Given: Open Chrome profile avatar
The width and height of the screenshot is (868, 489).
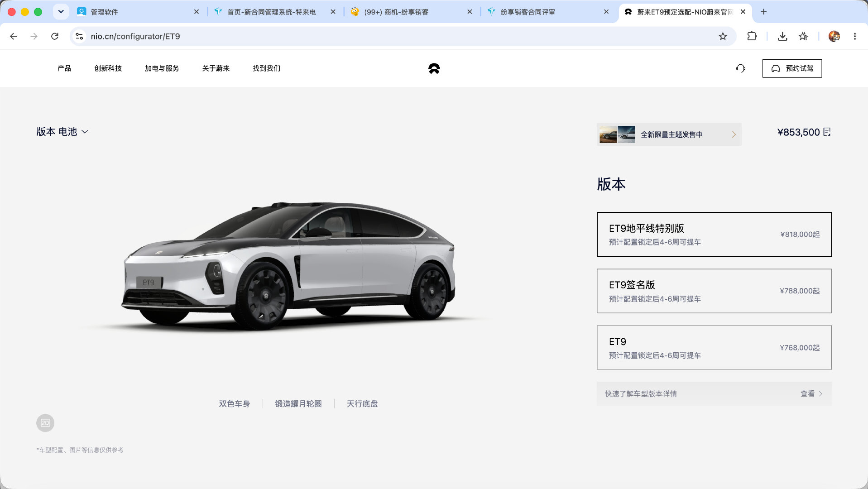Looking at the screenshot, I should [x=834, y=36].
